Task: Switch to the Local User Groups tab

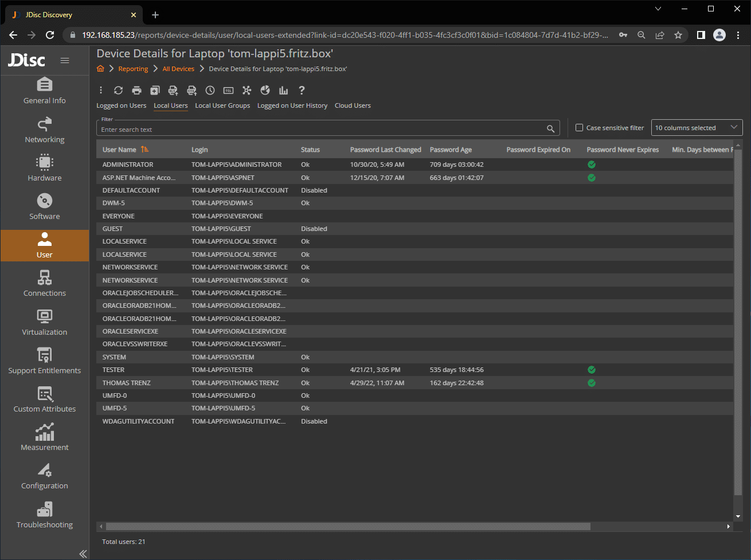Action: 222,105
